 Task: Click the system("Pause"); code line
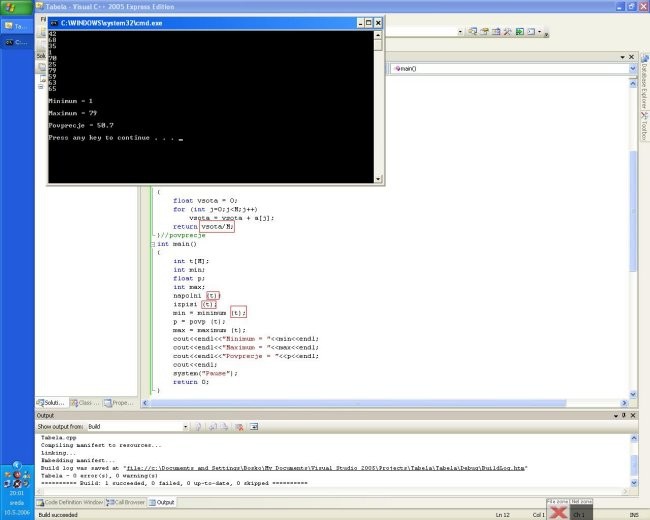(205, 374)
